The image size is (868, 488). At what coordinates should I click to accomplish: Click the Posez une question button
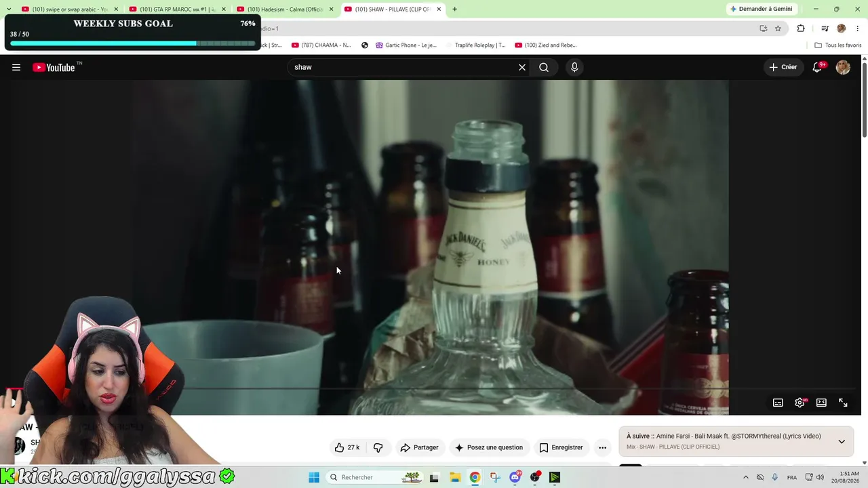pos(488,447)
